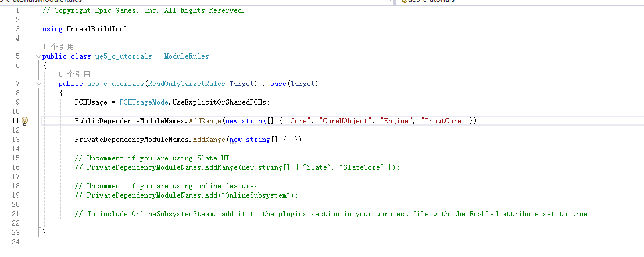Screen dimensions: 644x257
Task: Click the copyright comment on line 1
Action: (143, 10)
